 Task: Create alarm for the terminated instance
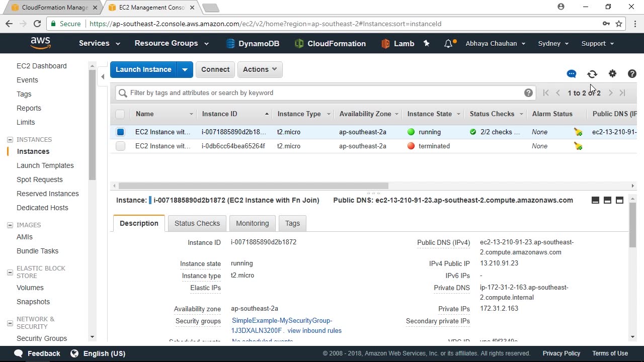[578, 146]
